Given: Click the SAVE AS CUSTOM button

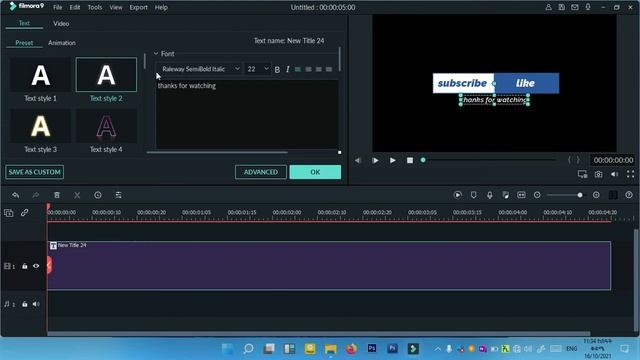Looking at the screenshot, I should [x=35, y=172].
